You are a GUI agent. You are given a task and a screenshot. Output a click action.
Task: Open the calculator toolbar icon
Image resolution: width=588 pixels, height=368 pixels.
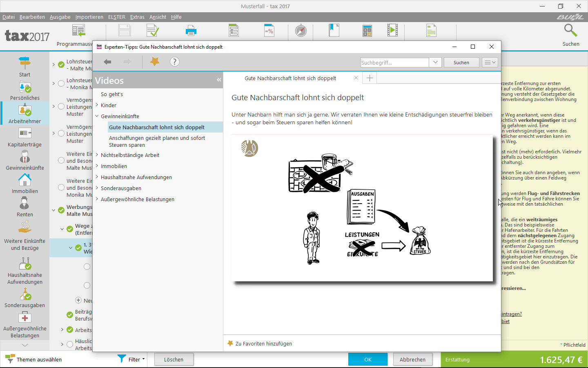tap(367, 31)
